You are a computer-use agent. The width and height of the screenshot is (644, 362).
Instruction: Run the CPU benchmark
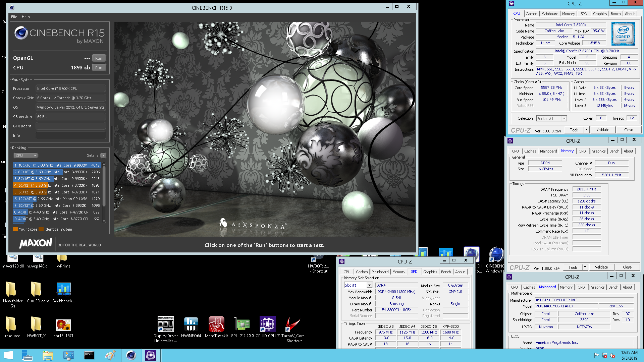pos(99,68)
